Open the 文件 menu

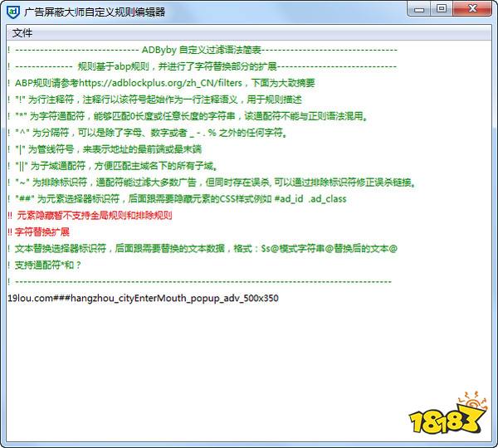tap(22, 33)
